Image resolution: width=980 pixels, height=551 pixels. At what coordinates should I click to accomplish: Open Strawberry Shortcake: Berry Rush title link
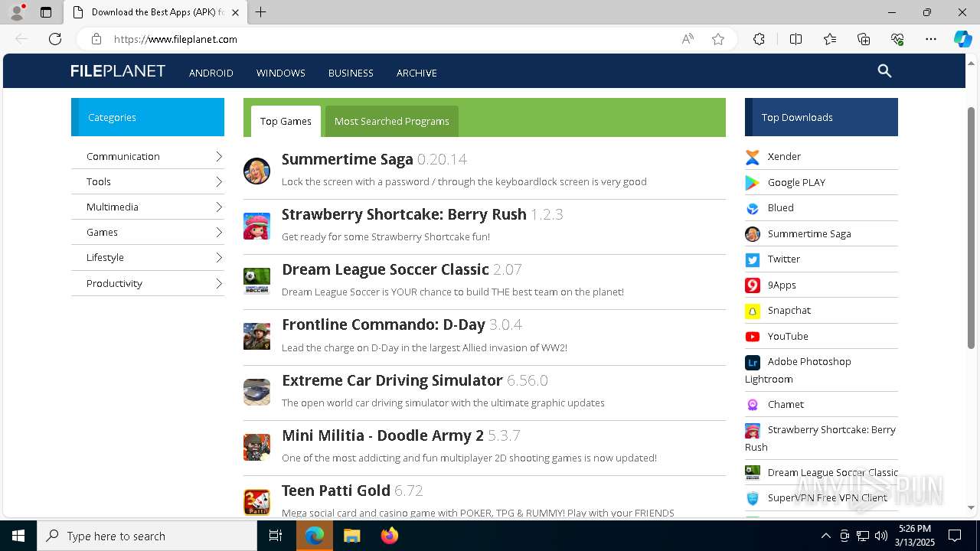pos(404,214)
